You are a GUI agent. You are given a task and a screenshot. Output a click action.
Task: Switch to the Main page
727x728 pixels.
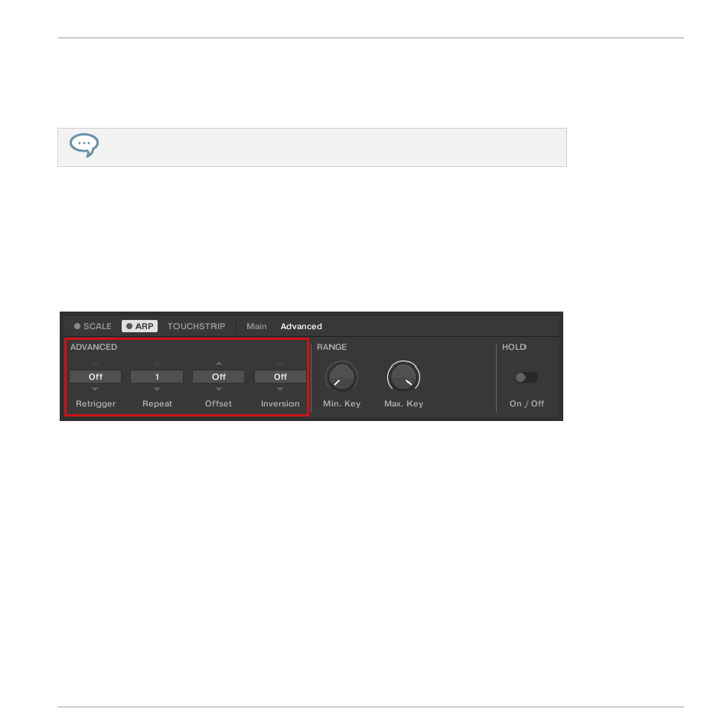(256, 326)
